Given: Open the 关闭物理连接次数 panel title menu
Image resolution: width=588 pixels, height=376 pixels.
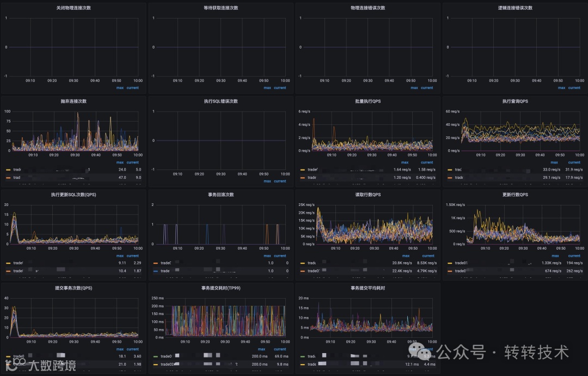Looking at the screenshot, I should tap(73, 8).
